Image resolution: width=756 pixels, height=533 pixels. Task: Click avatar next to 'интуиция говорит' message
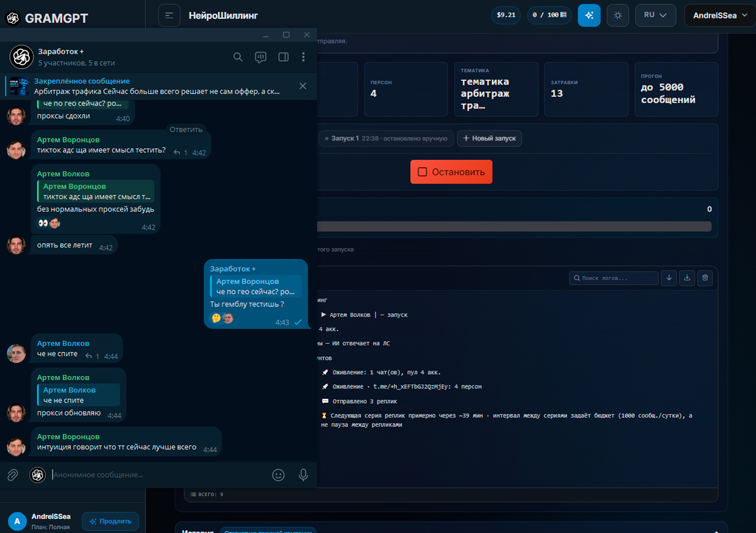pyautogui.click(x=16, y=447)
